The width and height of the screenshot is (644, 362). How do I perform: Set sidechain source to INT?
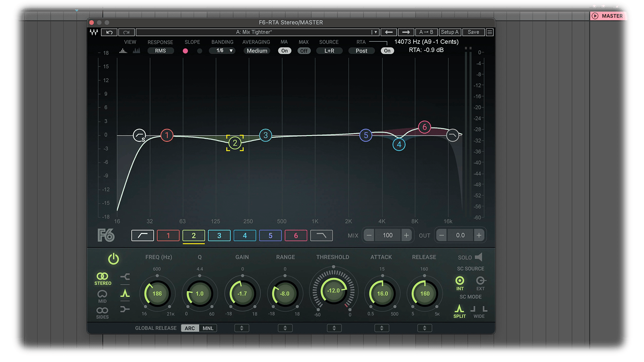pos(460,283)
